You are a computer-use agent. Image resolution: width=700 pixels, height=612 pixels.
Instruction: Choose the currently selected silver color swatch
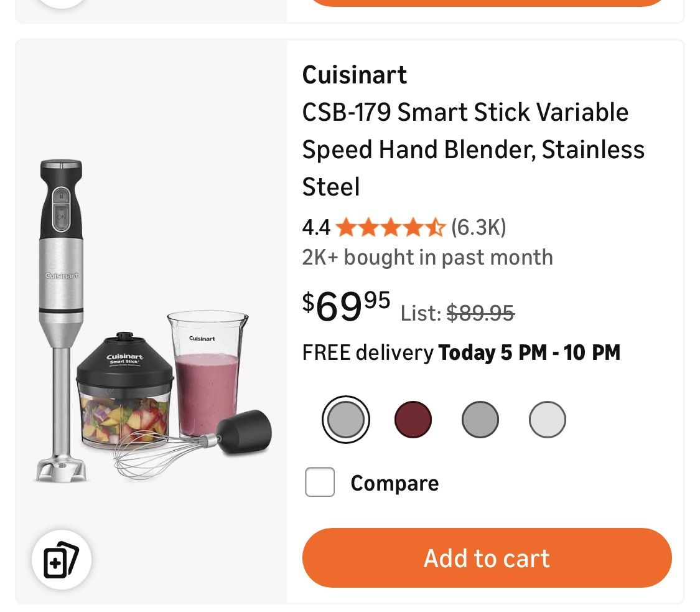pyautogui.click(x=346, y=418)
